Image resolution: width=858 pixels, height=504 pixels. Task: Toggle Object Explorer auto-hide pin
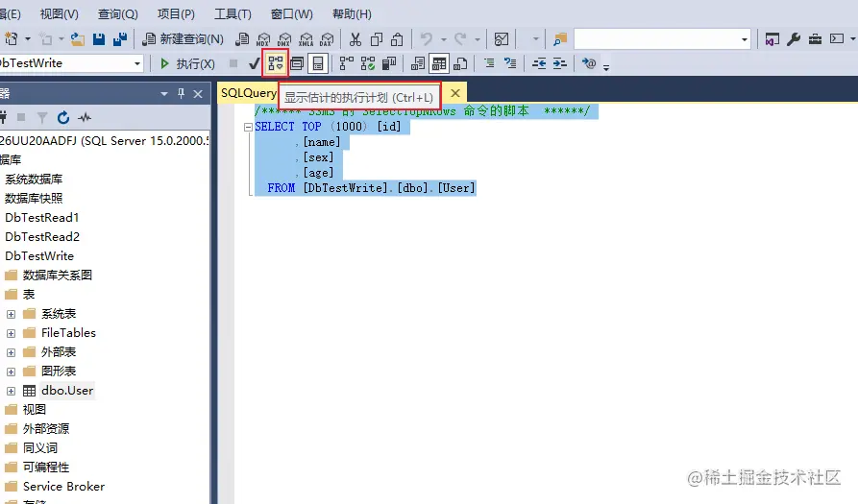pos(182,93)
